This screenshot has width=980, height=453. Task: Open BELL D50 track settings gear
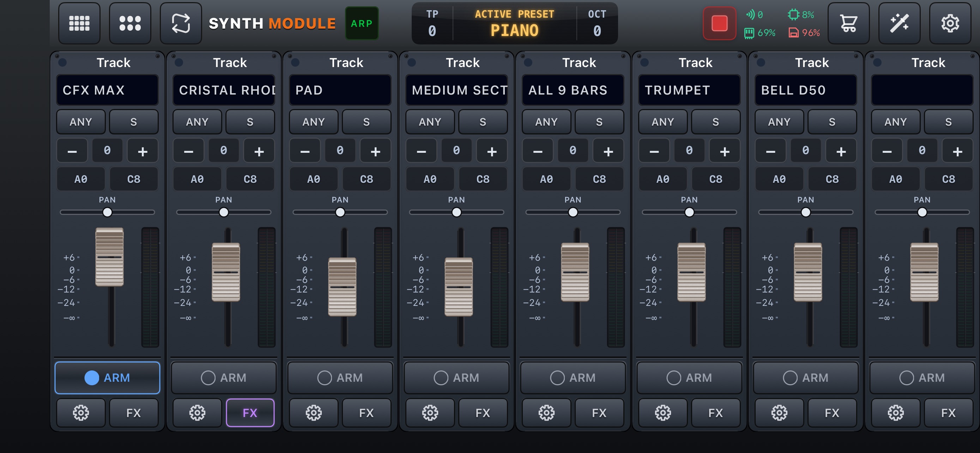[x=779, y=413]
